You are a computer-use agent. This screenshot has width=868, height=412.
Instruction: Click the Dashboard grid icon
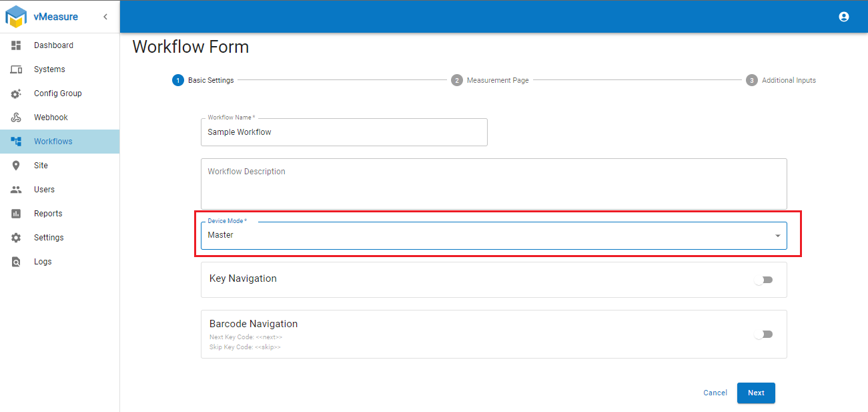[16, 45]
